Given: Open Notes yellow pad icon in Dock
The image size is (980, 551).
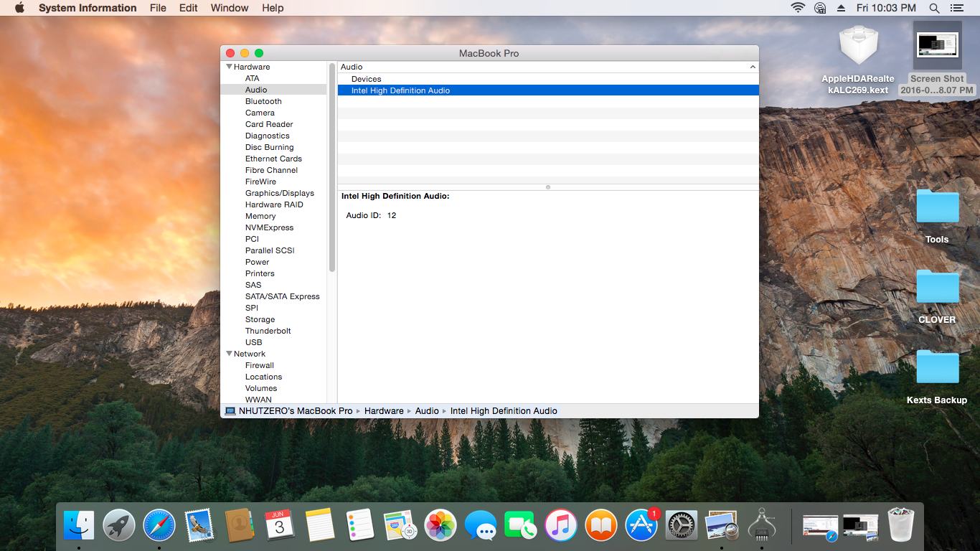Looking at the screenshot, I should pos(320,525).
